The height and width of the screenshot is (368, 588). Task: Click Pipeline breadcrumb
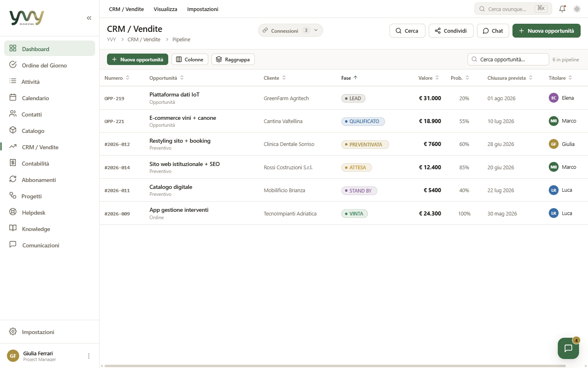(181, 39)
